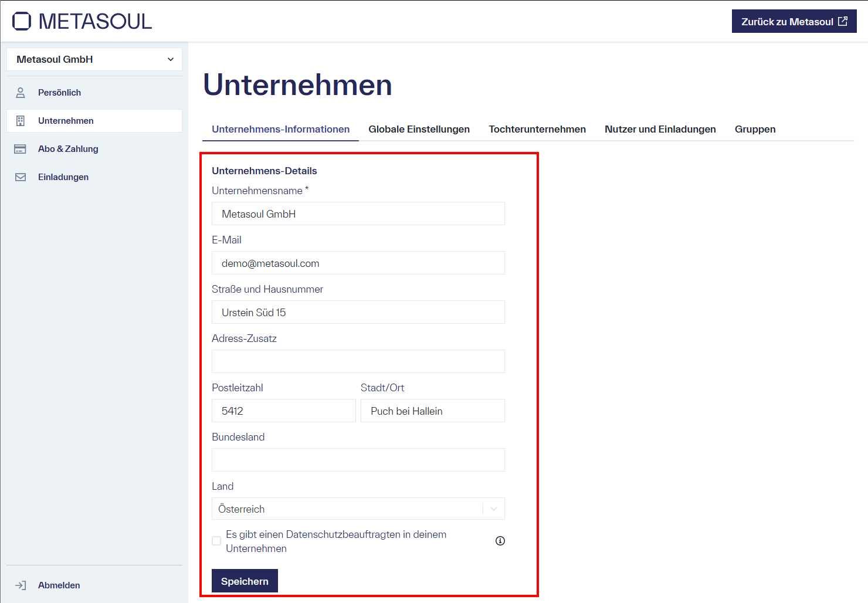The width and height of the screenshot is (868, 603).
Task: Switch to the Unternehmens-Informationen tab
Action: point(280,129)
